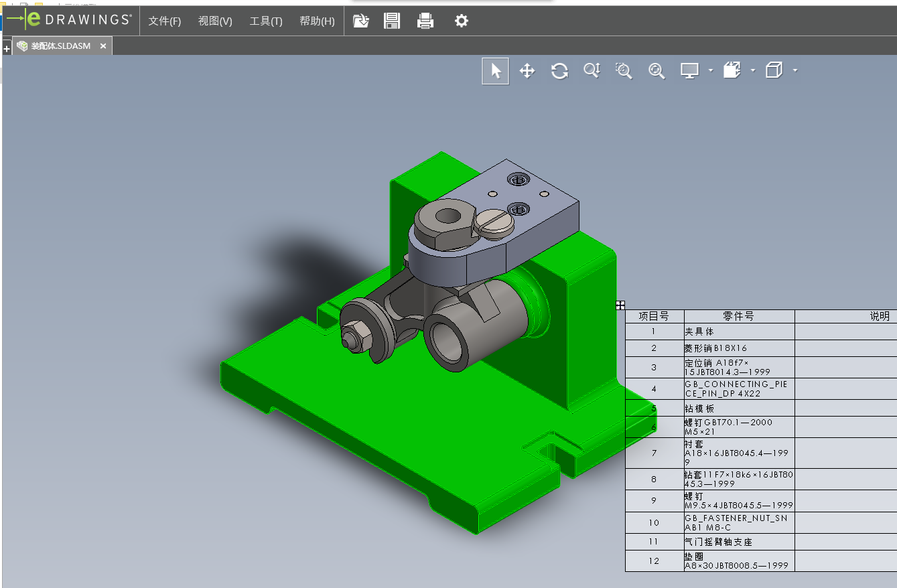Click item number 2 in the table
The width and height of the screenshot is (897, 588).
point(654,348)
